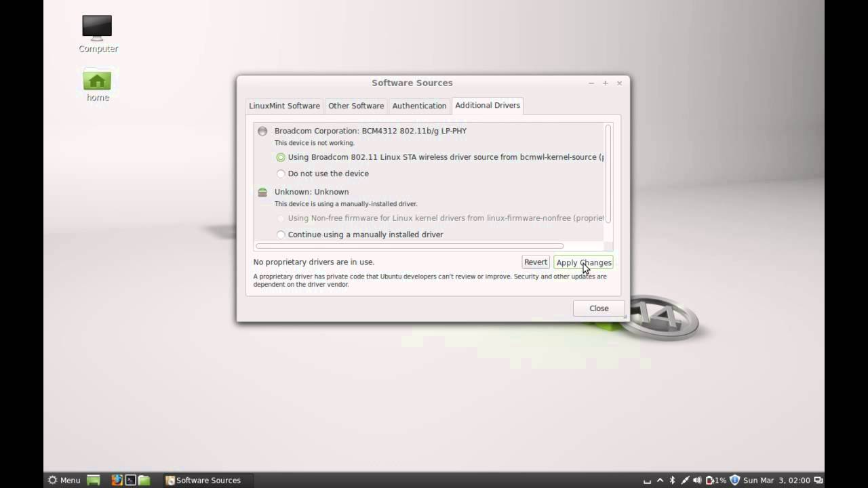Click the vertical scrollbar in driver list
The height and width of the screenshot is (488, 868).
(608, 174)
